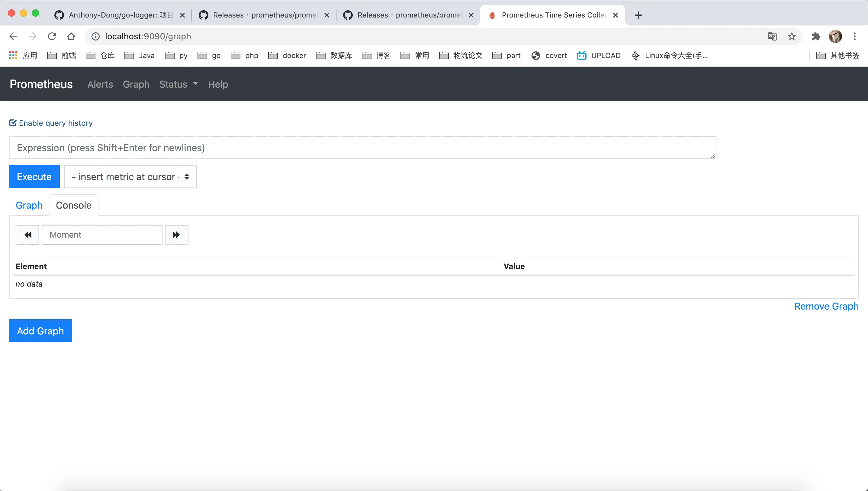Open the Status dropdown menu
Image resolution: width=868 pixels, height=491 pixels.
[178, 84]
